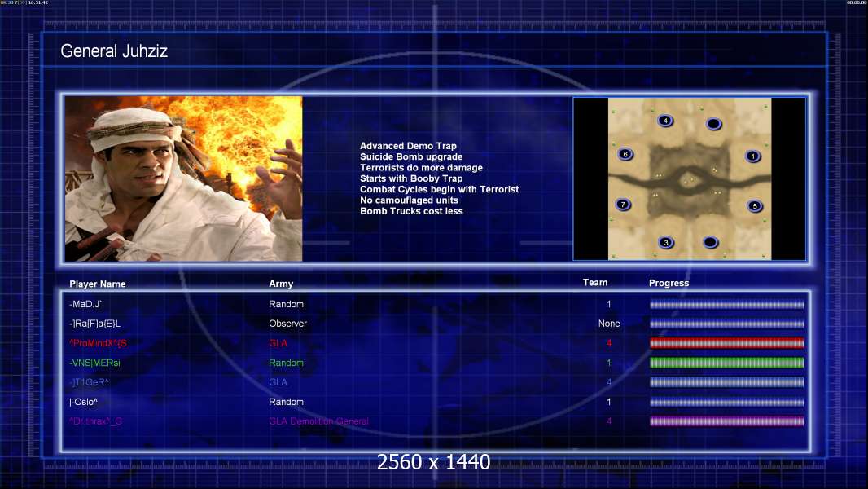Click the desert map preview's central crater
Viewport: 868px width, 489px height.
(688, 181)
